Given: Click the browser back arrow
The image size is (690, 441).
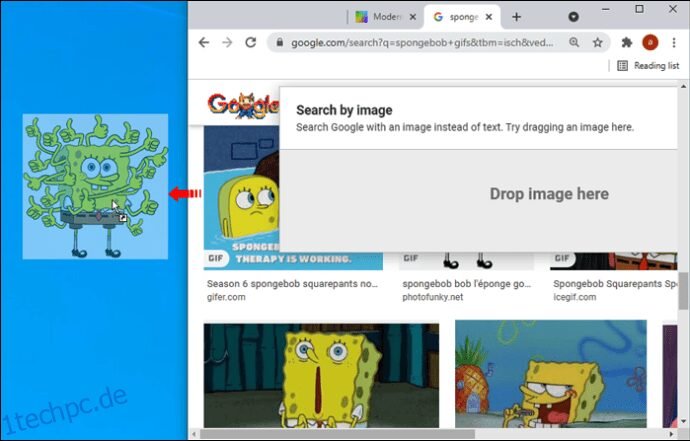Looking at the screenshot, I should pyautogui.click(x=204, y=43).
